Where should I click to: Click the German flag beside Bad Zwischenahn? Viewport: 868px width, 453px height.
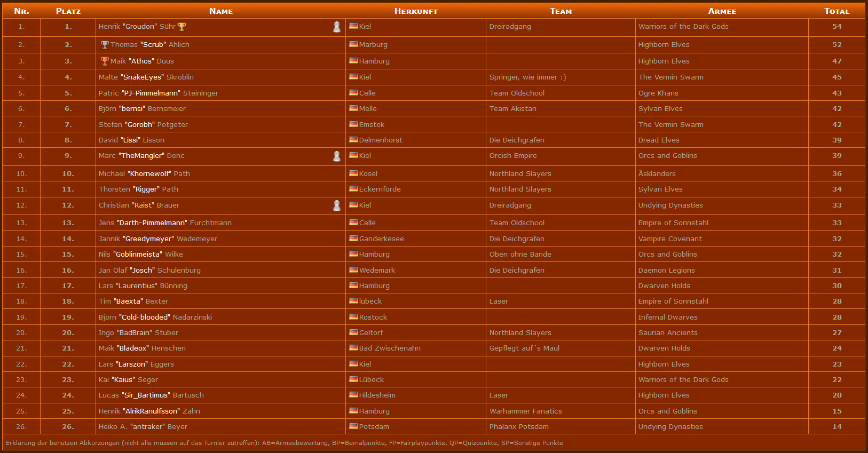click(x=353, y=347)
